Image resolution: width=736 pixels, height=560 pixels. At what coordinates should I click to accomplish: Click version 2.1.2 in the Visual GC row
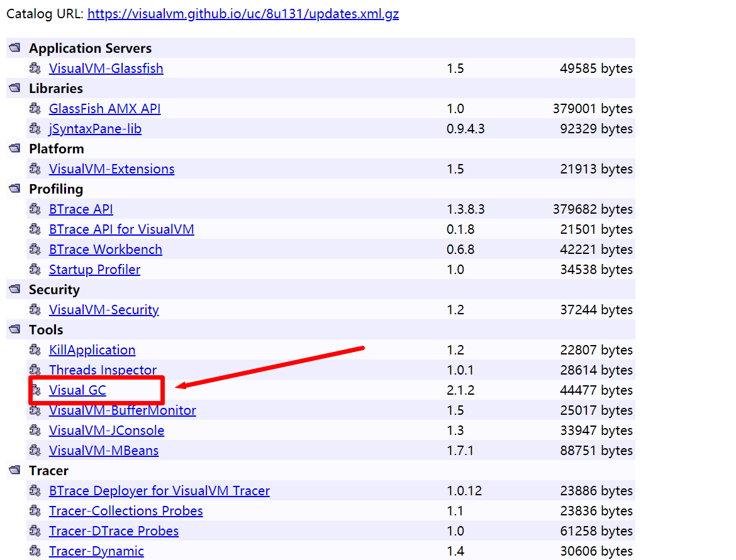point(460,390)
